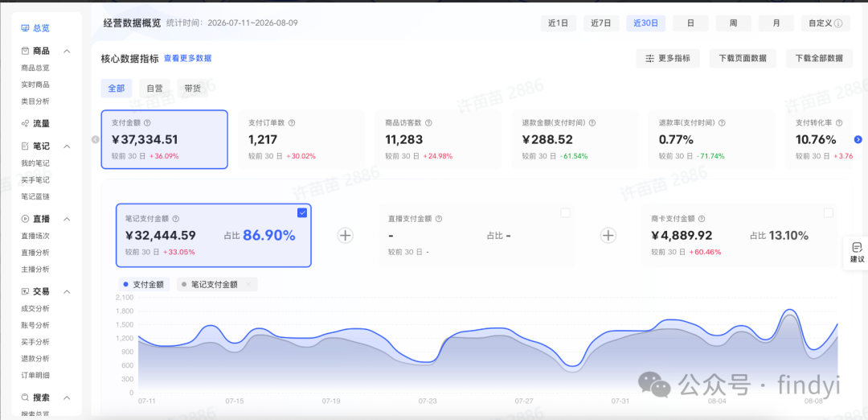Switch time range to 月
The width and height of the screenshot is (868, 420).
tap(776, 23)
